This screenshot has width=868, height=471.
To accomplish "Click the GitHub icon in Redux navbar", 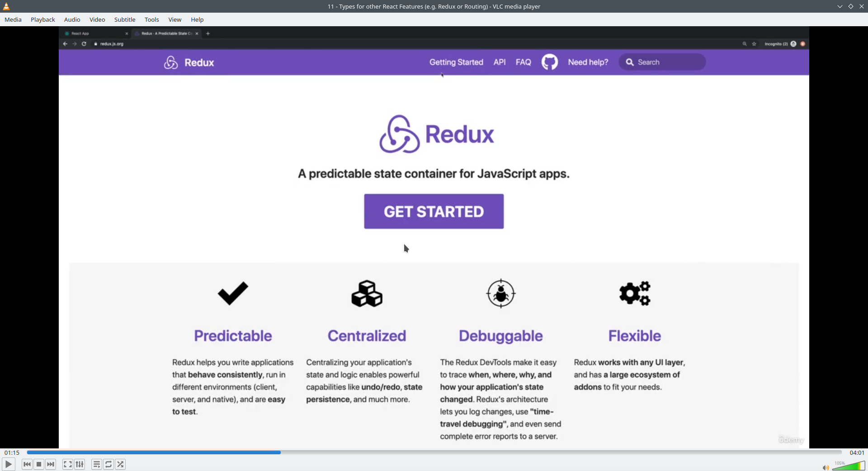I will (x=550, y=62).
